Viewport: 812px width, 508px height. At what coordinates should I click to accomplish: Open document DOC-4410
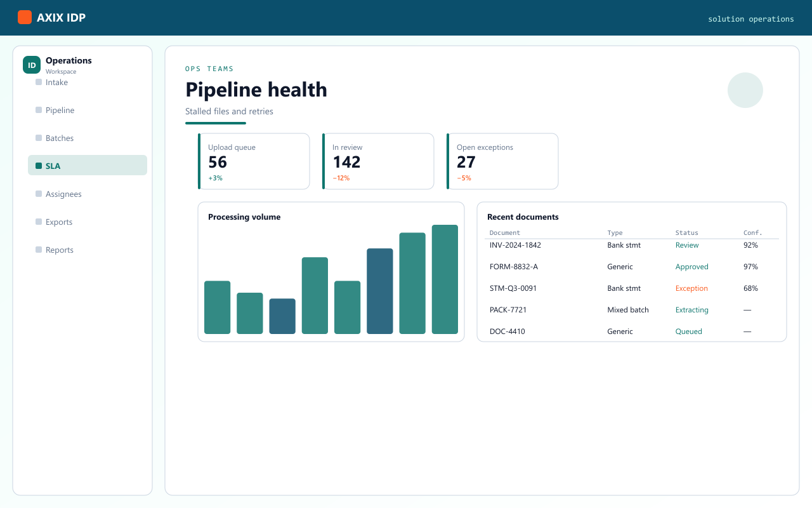[507, 331]
